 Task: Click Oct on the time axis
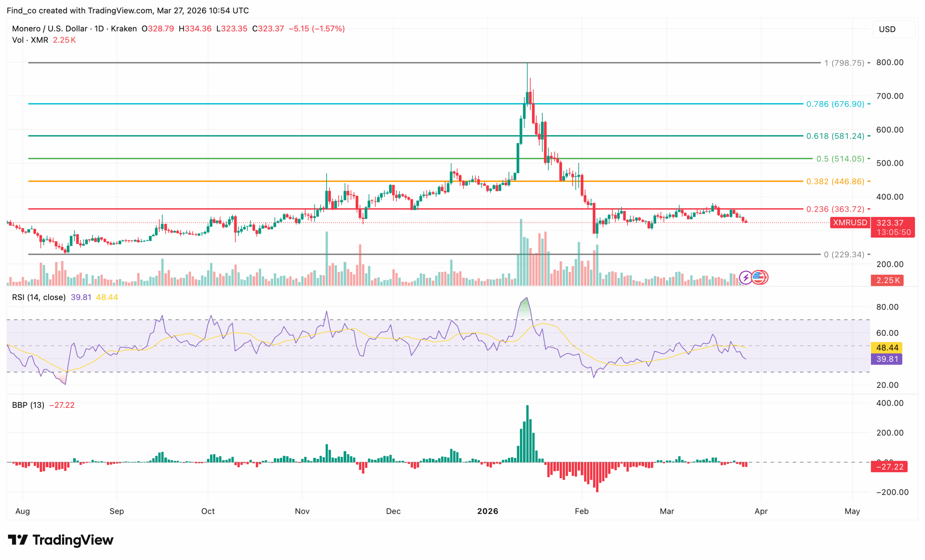pyautogui.click(x=208, y=511)
